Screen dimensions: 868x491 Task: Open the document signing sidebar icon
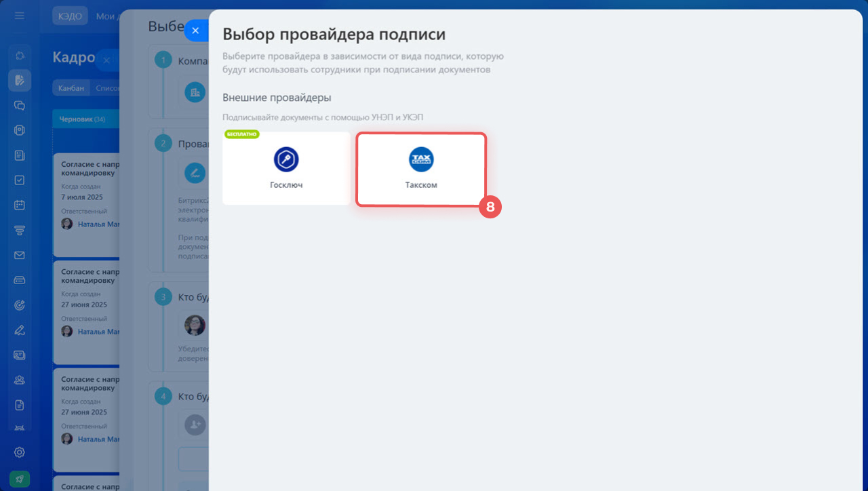[20, 80]
